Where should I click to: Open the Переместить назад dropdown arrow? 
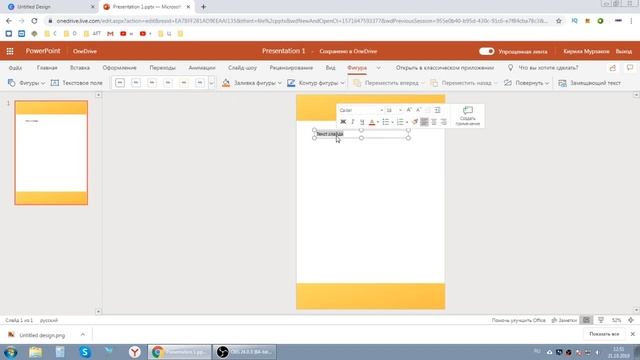coord(496,83)
